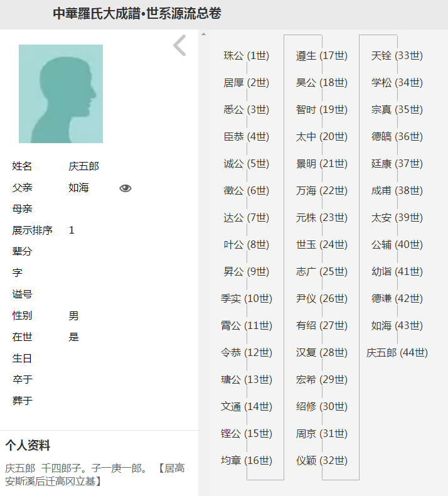448x496 pixels.
Task: Select 均章 (16世) node
Action: [x=247, y=461]
